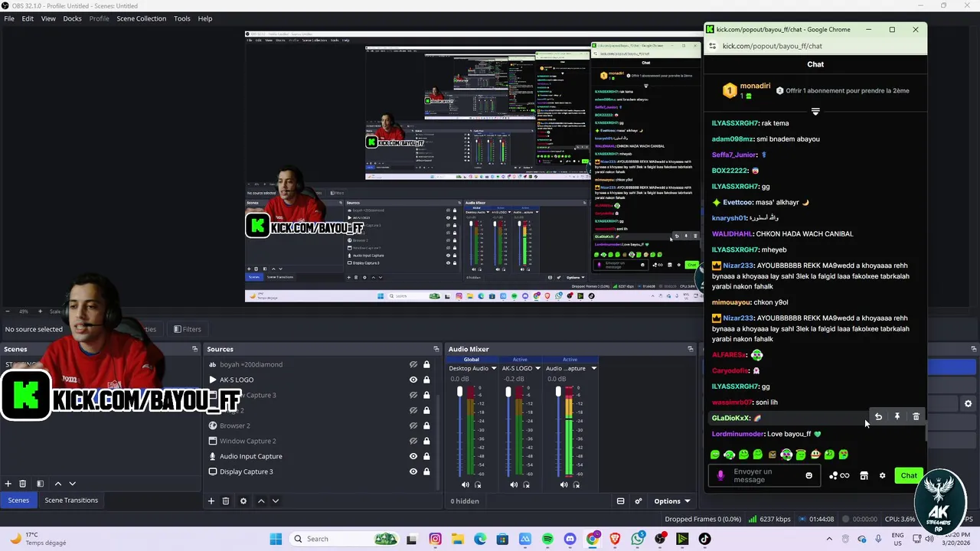Open advanced audio properties gears icon

coord(639,501)
